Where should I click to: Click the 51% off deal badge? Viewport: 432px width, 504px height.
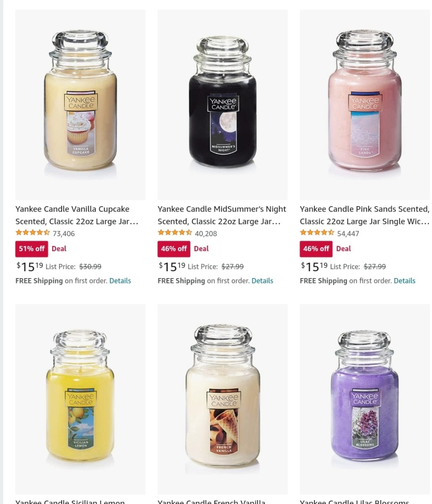[x=31, y=249]
